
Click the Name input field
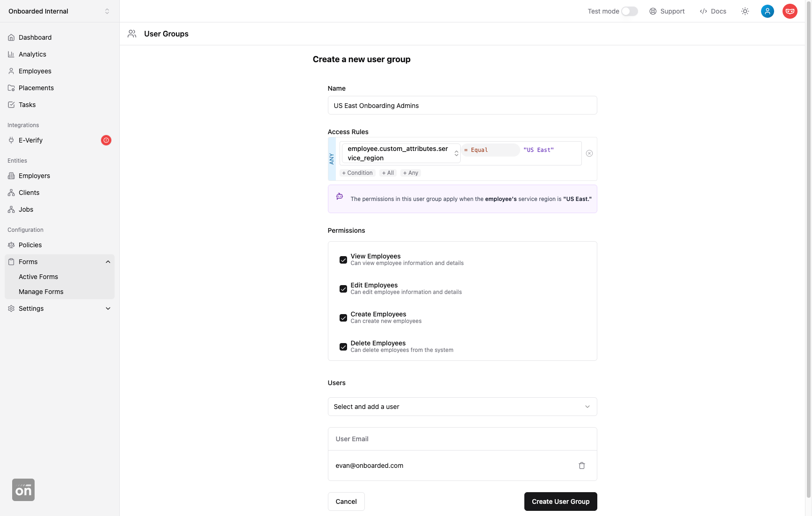tap(462, 106)
